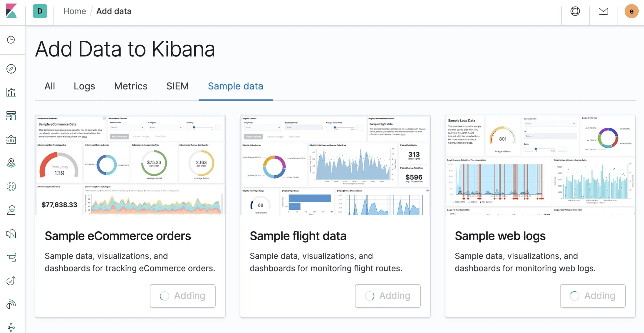
Task: Open the newsfeed mail icon
Action: (x=603, y=11)
